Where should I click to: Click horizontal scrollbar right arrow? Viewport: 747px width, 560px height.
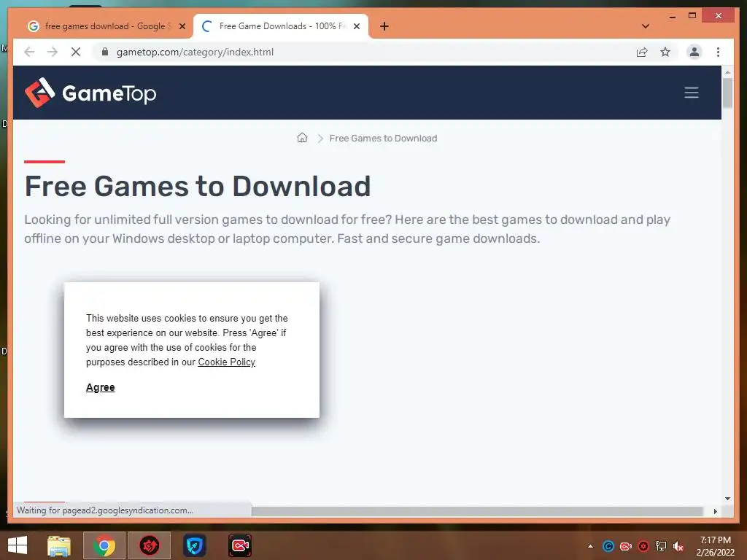(x=715, y=511)
